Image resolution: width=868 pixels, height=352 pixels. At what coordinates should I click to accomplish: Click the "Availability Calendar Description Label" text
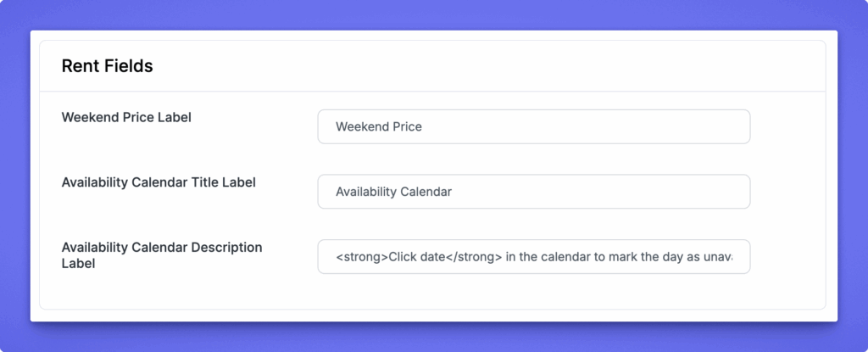tap(162, 247)
